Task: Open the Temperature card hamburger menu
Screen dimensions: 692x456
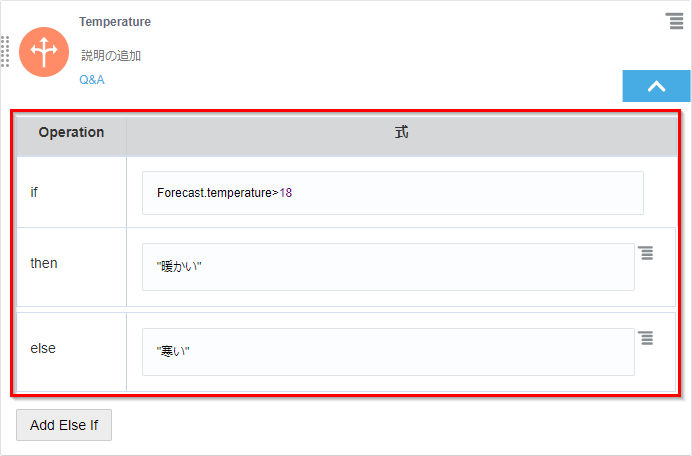Action: point(675,22)
